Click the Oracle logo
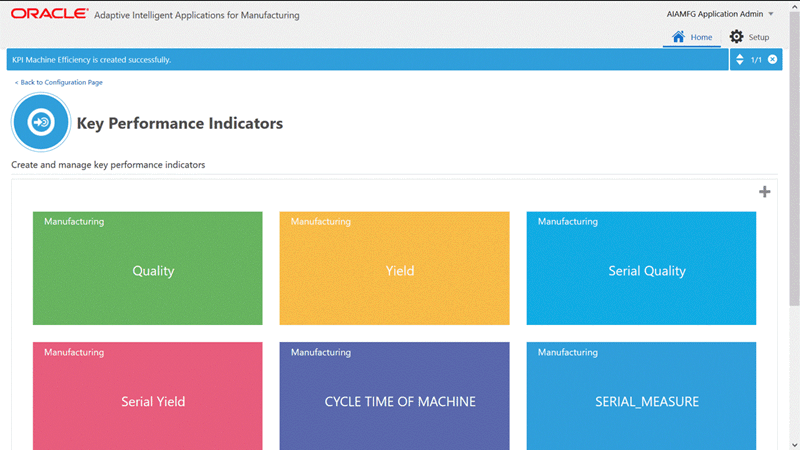The width and height of the screenshot is (800, 450). pyautogui.click(x=49, y=13)
